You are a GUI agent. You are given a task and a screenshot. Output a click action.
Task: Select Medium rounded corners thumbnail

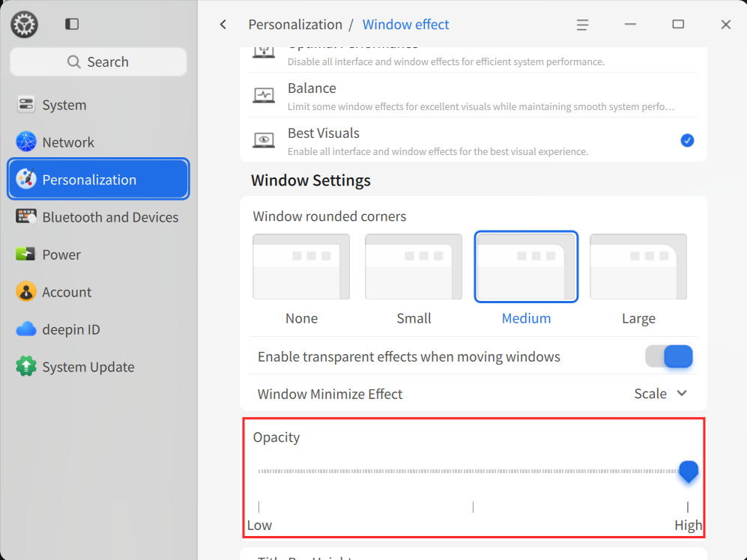[526, 267]
